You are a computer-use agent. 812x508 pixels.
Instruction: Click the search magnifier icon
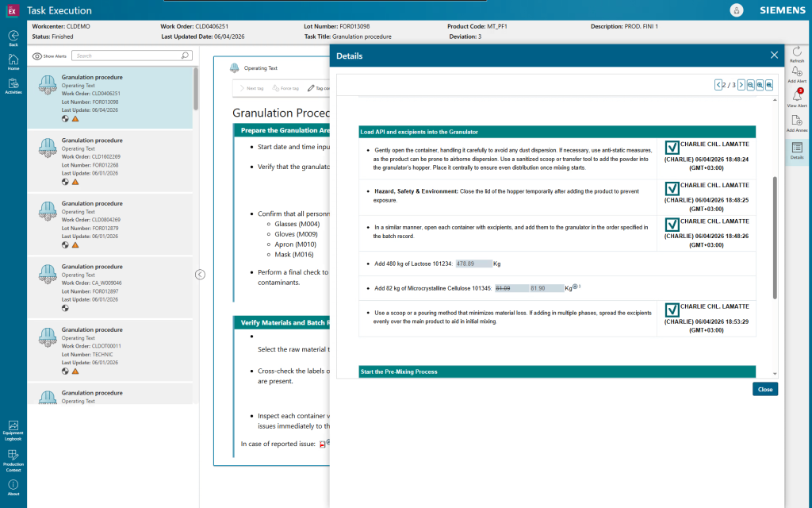(x=185, y=56)
